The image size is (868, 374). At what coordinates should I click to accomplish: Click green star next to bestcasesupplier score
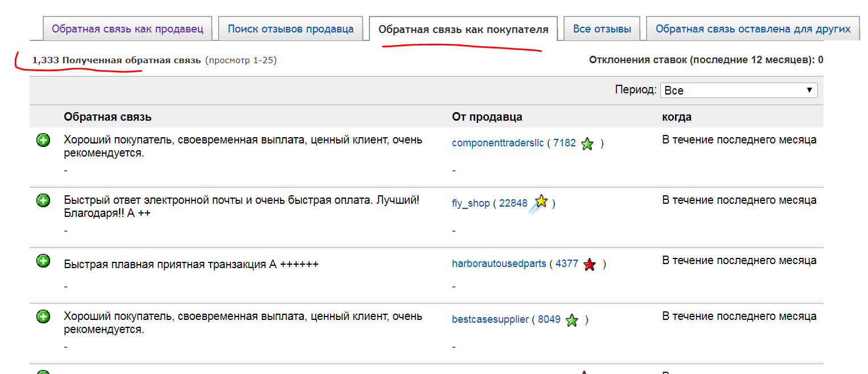(572, 320)
